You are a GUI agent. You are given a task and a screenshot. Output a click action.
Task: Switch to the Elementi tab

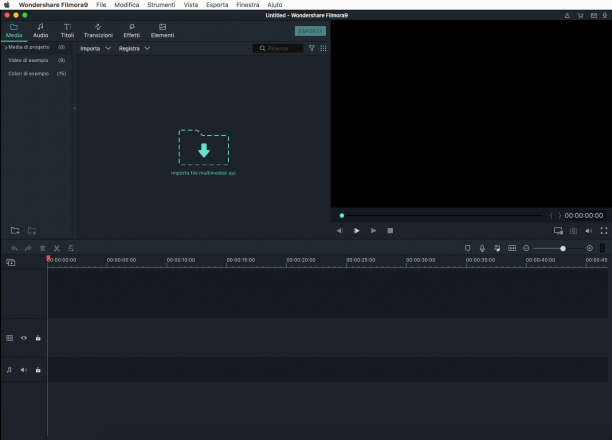click(162, 31)
